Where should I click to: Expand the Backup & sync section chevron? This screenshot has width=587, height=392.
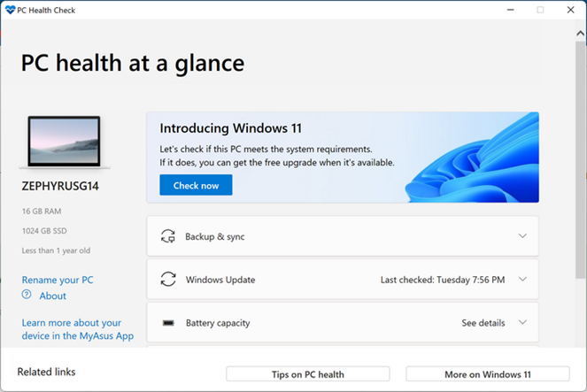tap(522, 236)
